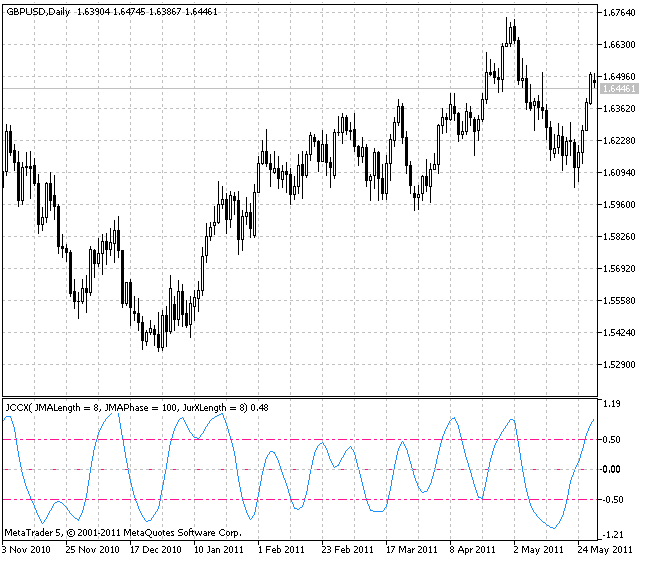The image size is (650, 561).
Task: Click price scale value 1.67640
Action: [x=619, y=13]
